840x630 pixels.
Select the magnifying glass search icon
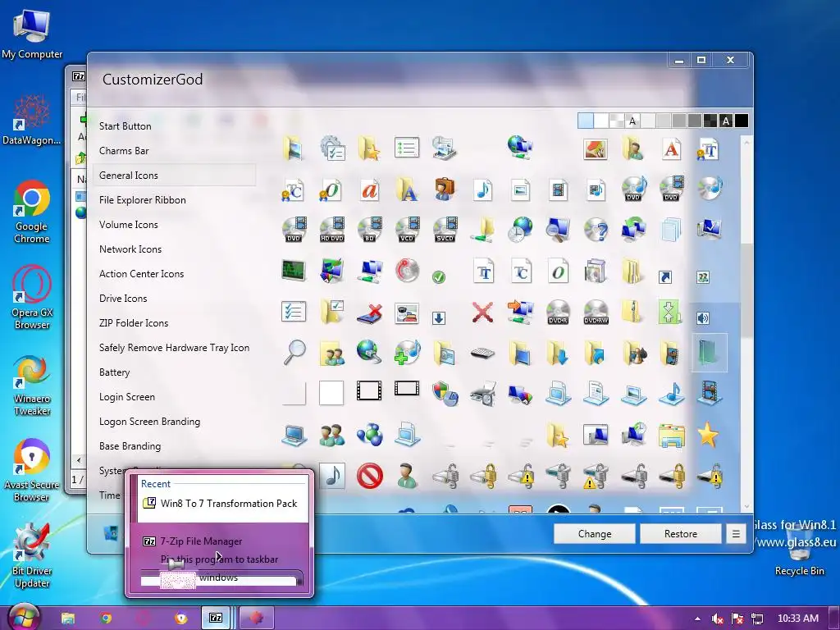[294, 353]
